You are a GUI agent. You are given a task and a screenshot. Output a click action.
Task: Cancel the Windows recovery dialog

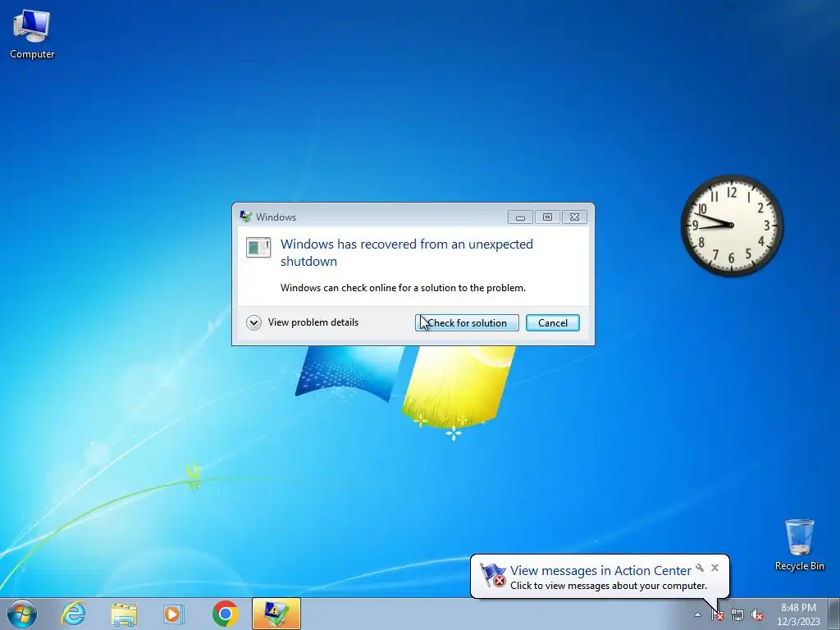[552, 323]
